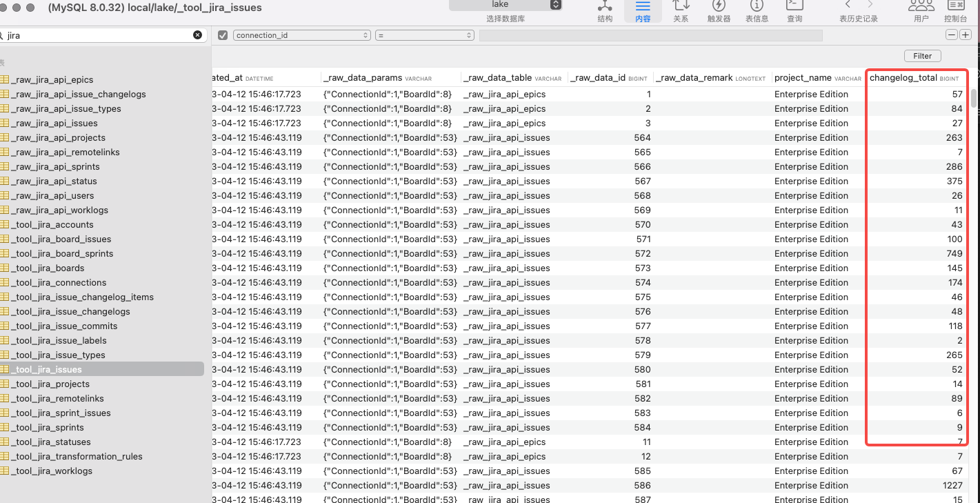Toggle the filter rule checkbox

point(223,35)
